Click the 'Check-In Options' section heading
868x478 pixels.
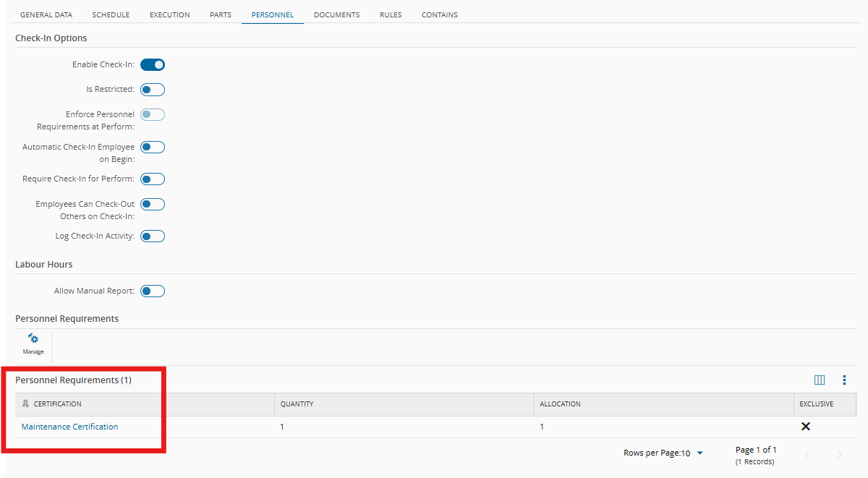[51, 38]
